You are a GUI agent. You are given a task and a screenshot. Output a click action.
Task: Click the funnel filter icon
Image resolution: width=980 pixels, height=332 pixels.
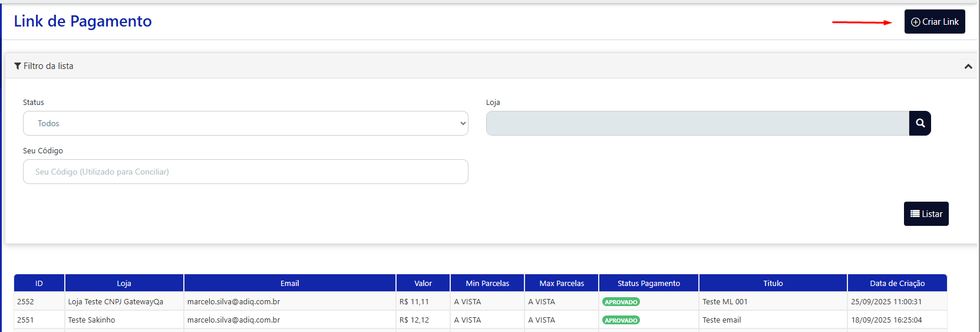pyautogui.click(x=18, y=66)
